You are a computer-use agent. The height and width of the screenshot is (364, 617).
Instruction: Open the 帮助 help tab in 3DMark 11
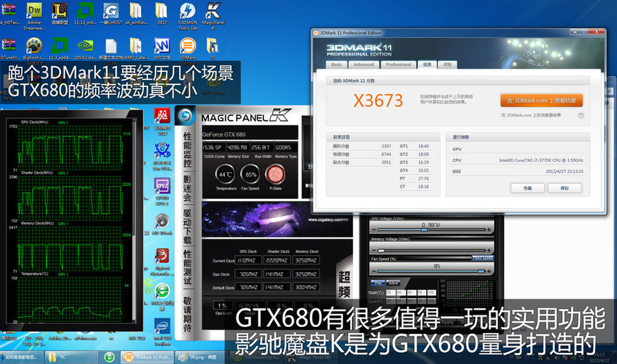pos(447,65)
